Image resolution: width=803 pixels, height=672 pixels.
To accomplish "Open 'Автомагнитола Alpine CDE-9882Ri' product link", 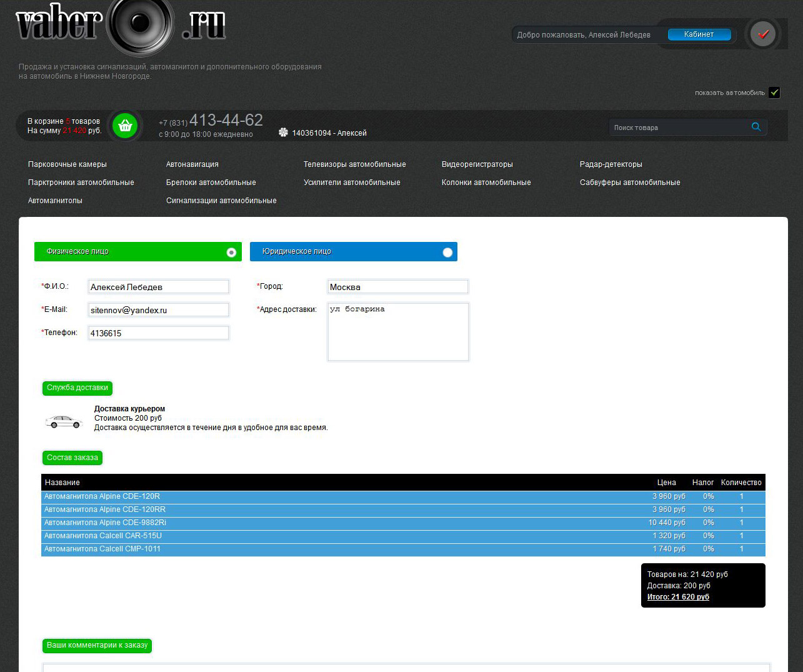I will (x=105, y=523).
